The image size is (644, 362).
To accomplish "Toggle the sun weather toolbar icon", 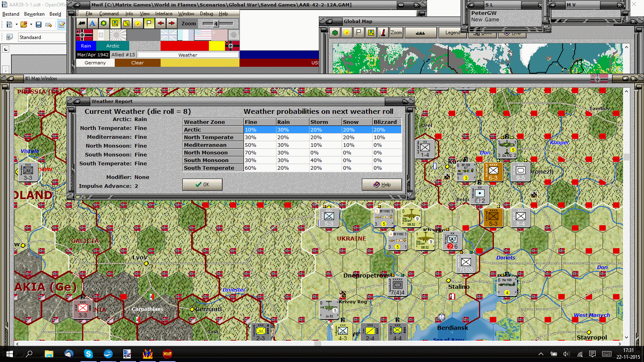I will coord(138,23).
